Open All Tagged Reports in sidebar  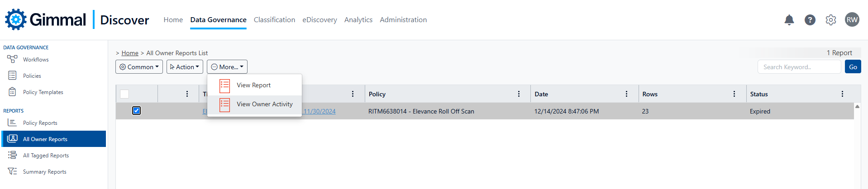point(45,156)
